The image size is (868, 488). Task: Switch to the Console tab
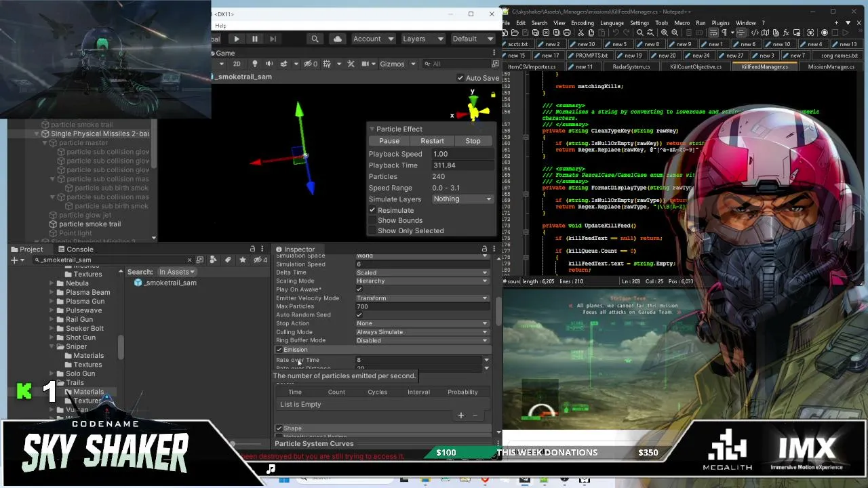point(75,249)
